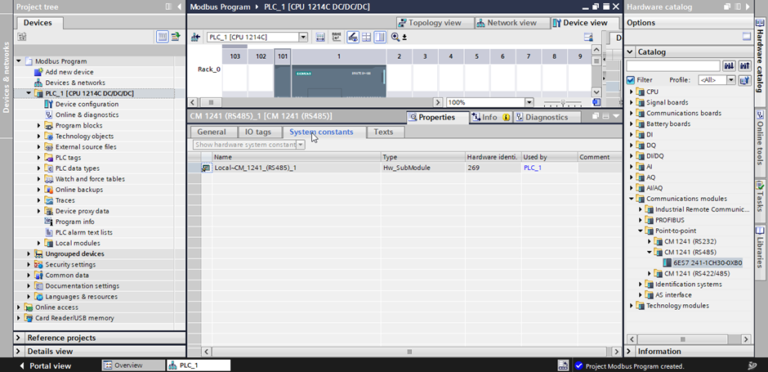
Task: Select catalog item 6ES7 241-1CH30-0XB0
Action: 707,263
